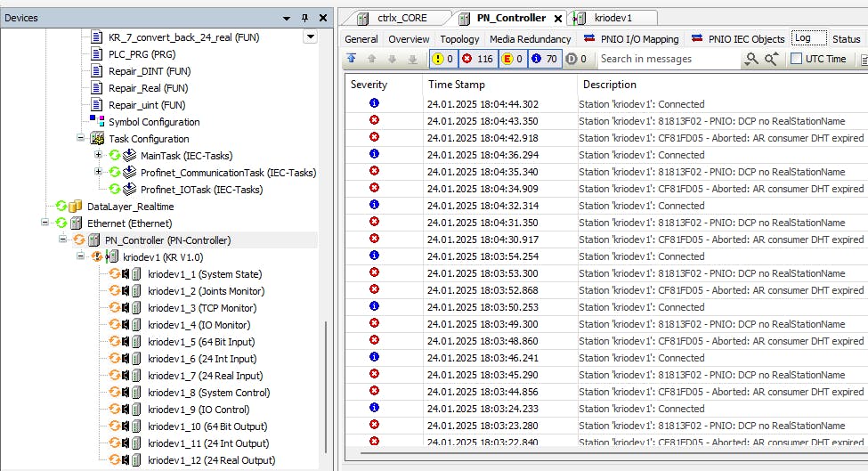Pin the Devices panel with pushpin icon
The image size is (868, 471).
(304, 18)
